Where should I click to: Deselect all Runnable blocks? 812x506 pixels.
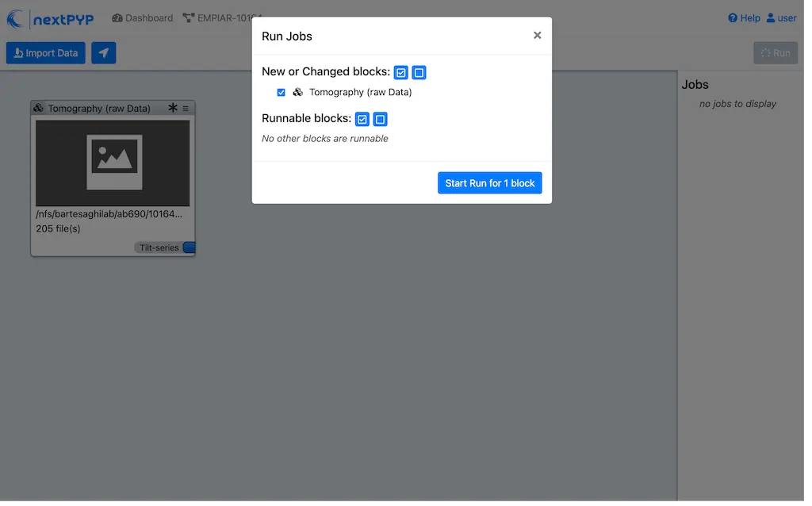tap(380, 119)
